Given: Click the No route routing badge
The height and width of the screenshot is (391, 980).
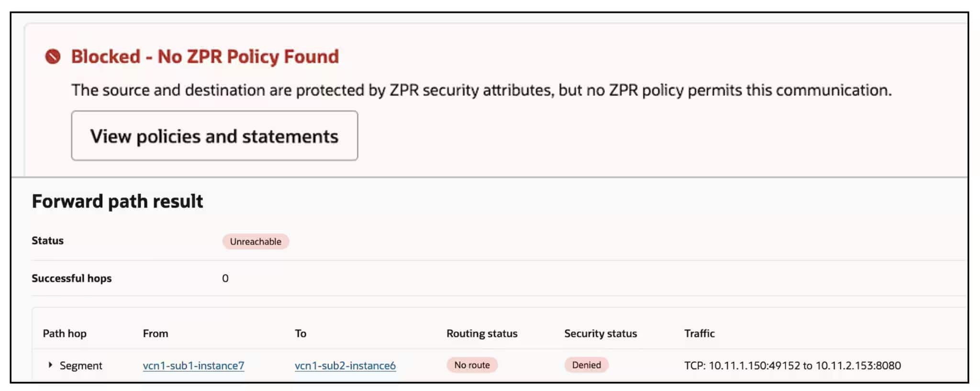Looking at the screenshot, I should 472,365.
